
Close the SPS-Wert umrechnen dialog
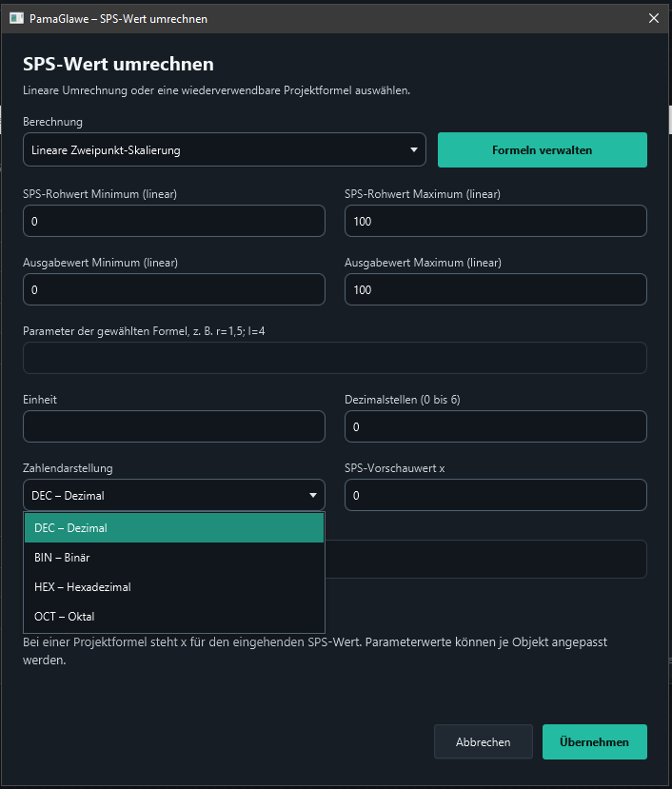click(x=653, y=19)
